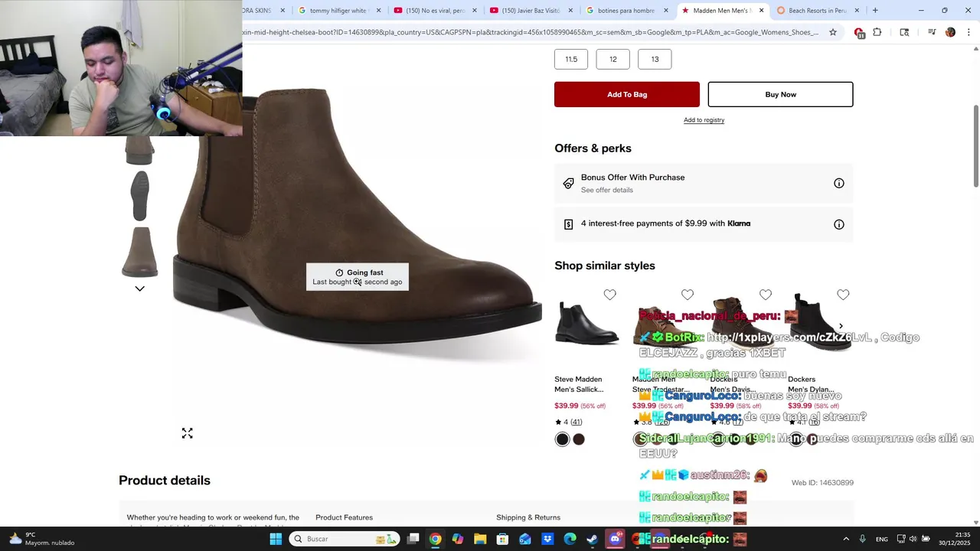Open Outlook from the taskbar
This screenshot has width=980, height=551.
pyautogui.click(x=525, y=539)
